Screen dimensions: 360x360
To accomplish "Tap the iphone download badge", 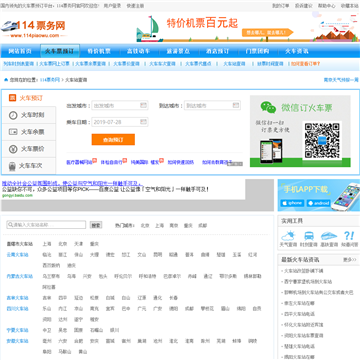I will point(292,203).
